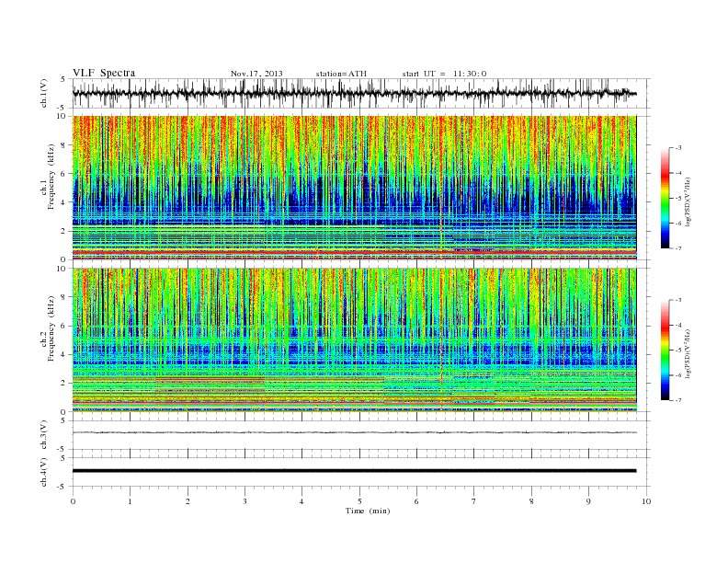
Task: Select the date text "Nov.17, 2013"
Action: point(256,74)
